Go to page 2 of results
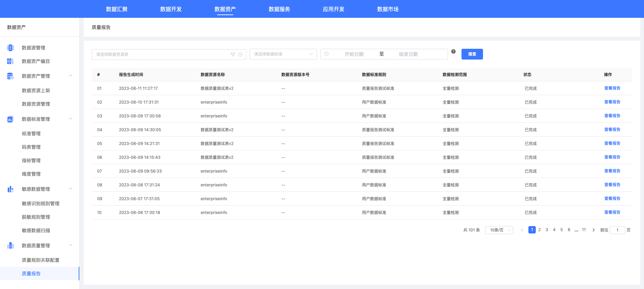The image size is (644, 289). click(539, 230)
